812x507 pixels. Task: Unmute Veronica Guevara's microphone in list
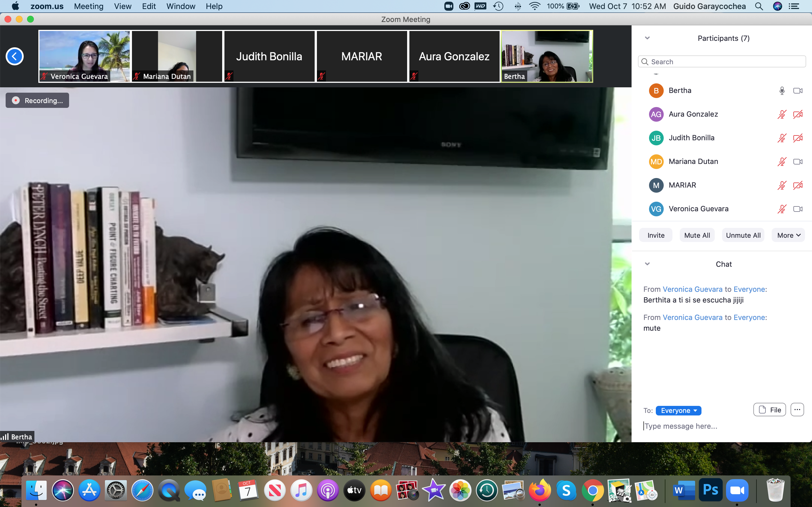click(782, 209)
